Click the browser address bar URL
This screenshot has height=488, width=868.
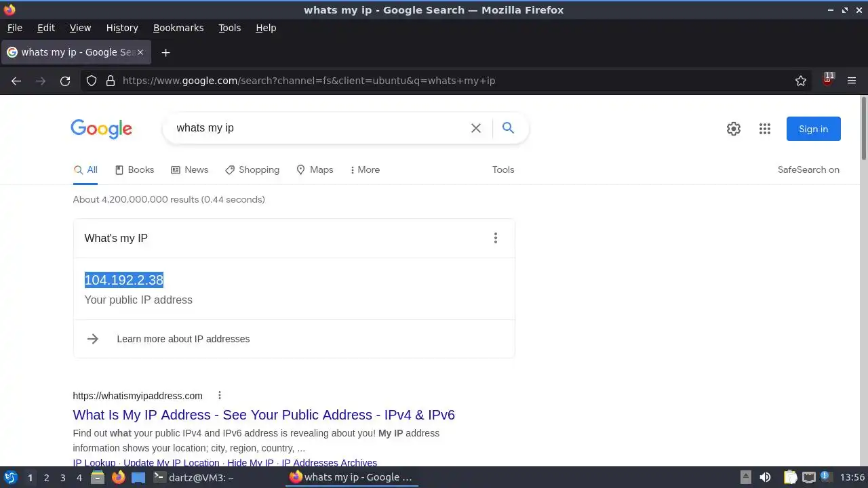pos(309,81)
